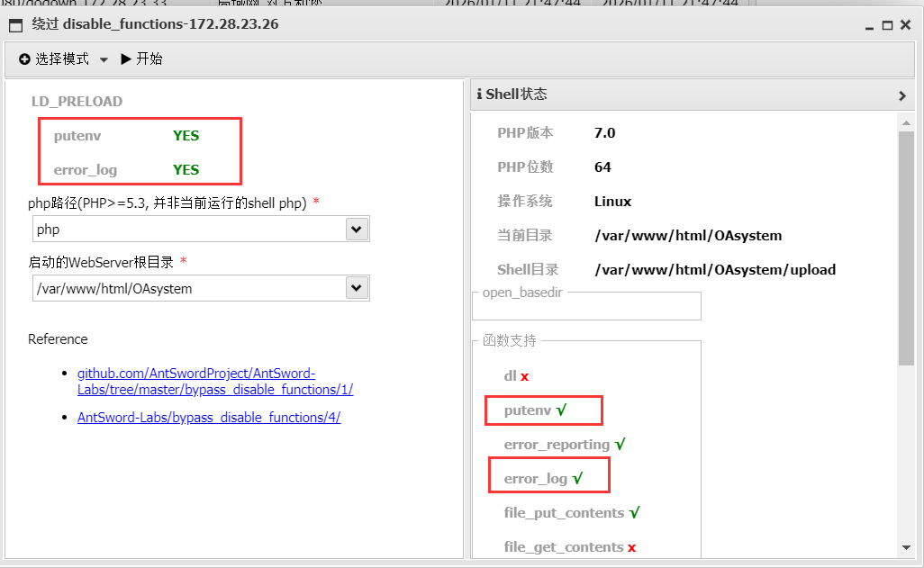This screenshot has height=568, width=924.
Task: Maximize the 绕过 disable_functions window
Action: (887, 25)
